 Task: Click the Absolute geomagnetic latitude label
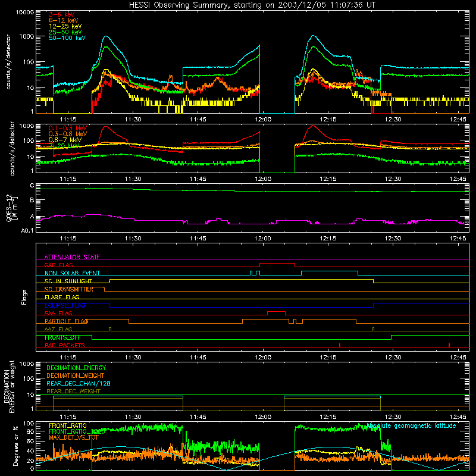[411, 425]
